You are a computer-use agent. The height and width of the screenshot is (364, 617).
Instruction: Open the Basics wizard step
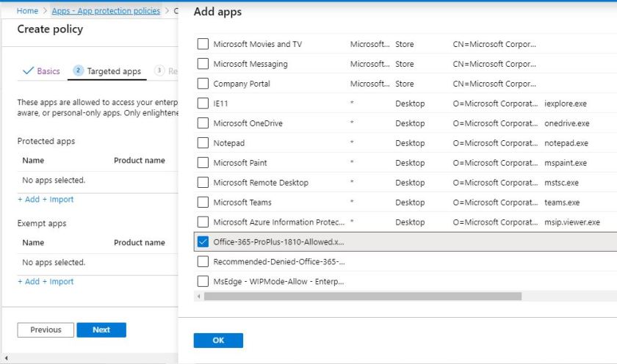42,71
